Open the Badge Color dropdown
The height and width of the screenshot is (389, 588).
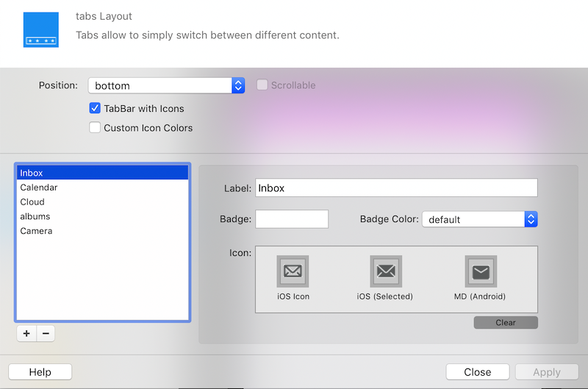(x=480, y=219)
